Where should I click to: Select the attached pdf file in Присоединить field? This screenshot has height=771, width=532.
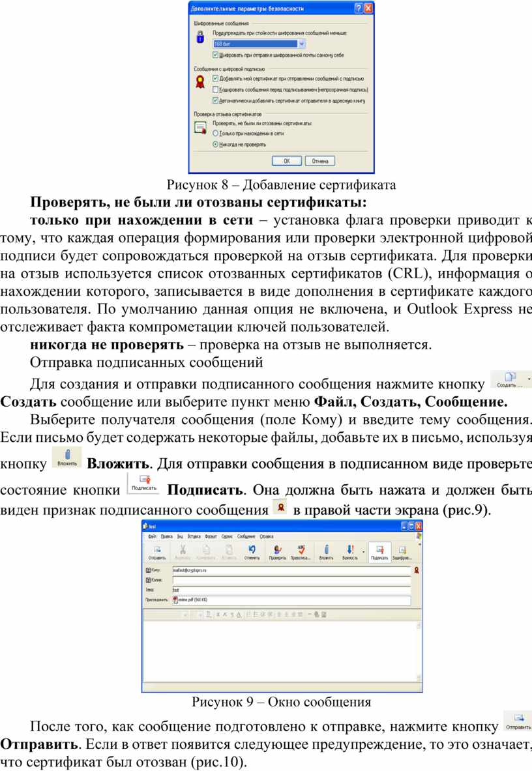190,600
